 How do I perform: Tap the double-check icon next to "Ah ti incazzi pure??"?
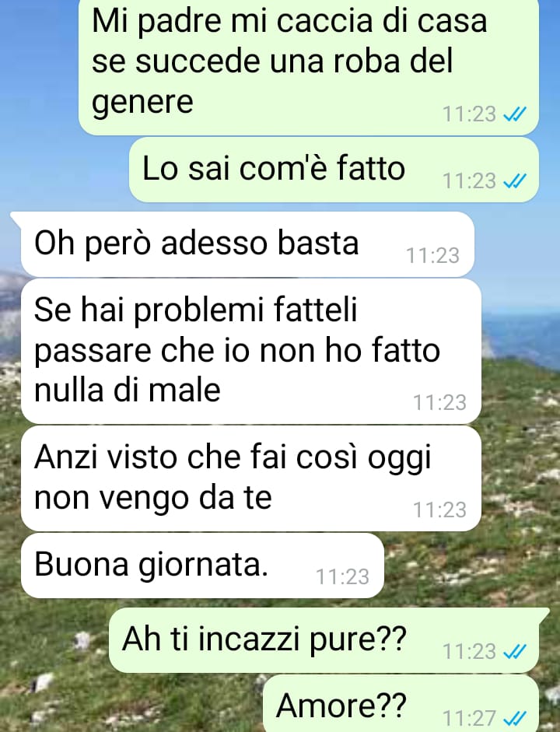coord(515,651)
